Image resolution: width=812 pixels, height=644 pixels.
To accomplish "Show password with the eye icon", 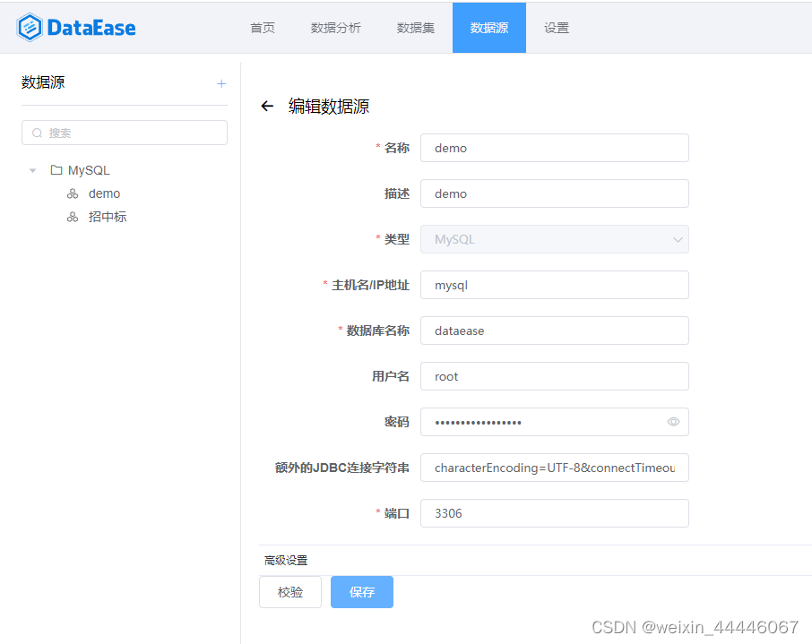I will 673,422.
